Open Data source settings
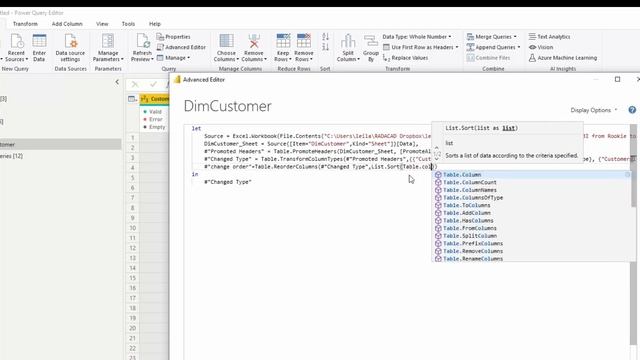This screenshot has width=640, height=360. coord(70,48)
